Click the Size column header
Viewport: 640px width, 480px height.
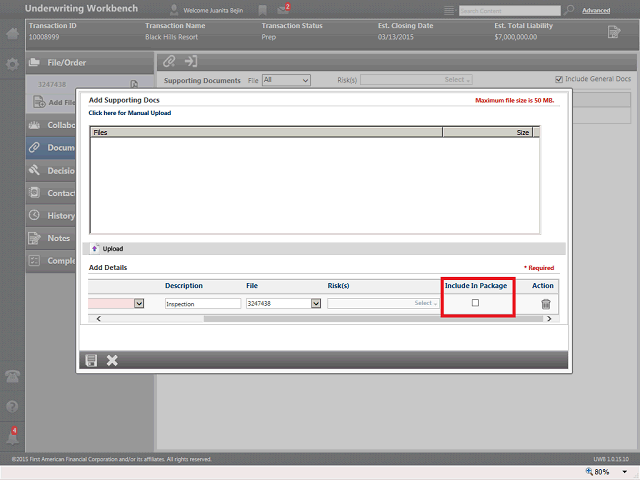click(487, 132)
